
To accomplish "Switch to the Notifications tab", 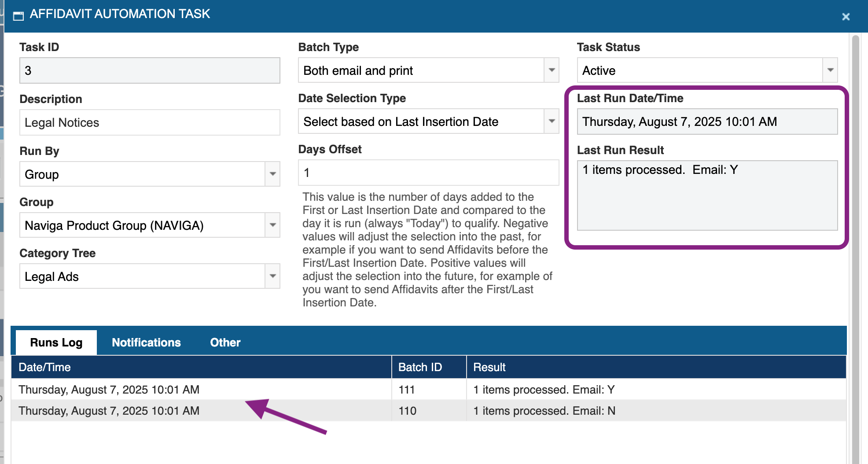I will (146, 342).
